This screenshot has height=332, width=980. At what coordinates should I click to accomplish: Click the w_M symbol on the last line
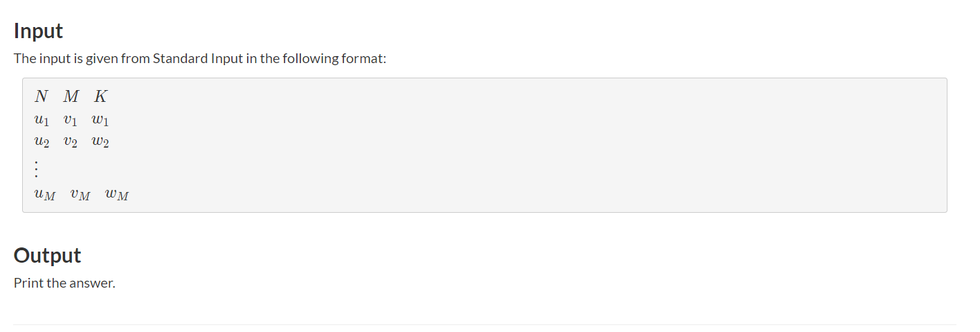pyautogui.click(x=116, y=195)
